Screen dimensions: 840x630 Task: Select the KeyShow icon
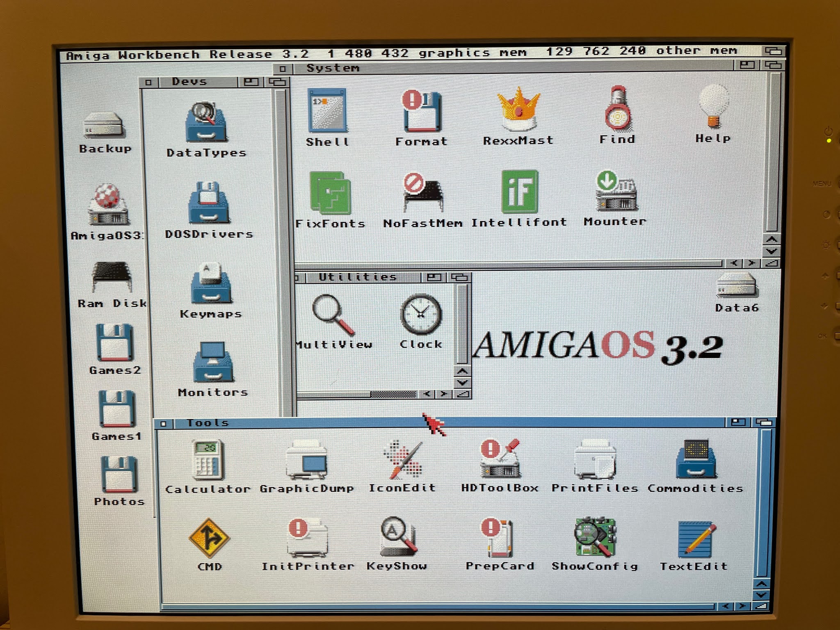point(398,537)
